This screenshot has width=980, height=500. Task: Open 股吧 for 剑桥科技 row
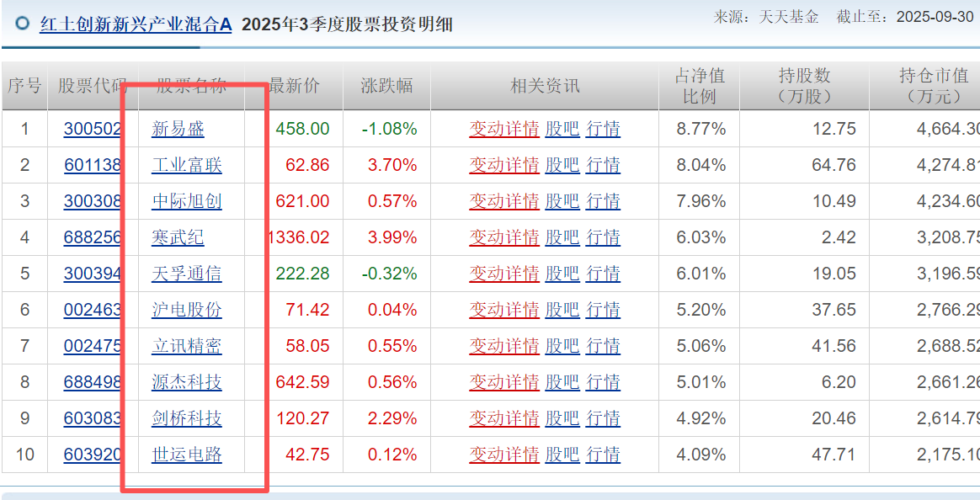562,418
